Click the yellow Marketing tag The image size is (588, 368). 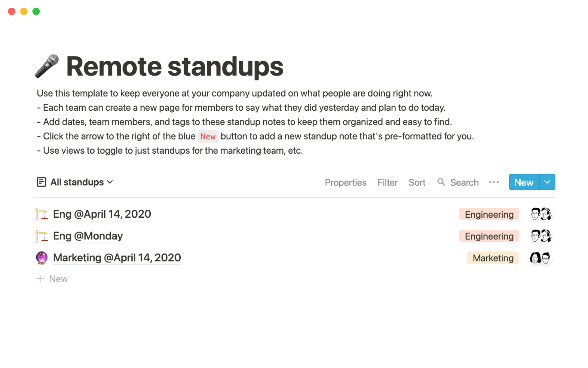[493, 258]
